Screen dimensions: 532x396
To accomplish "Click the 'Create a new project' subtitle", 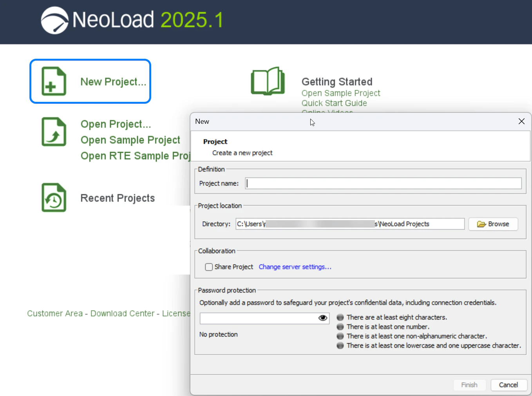I will click(242, 153).
